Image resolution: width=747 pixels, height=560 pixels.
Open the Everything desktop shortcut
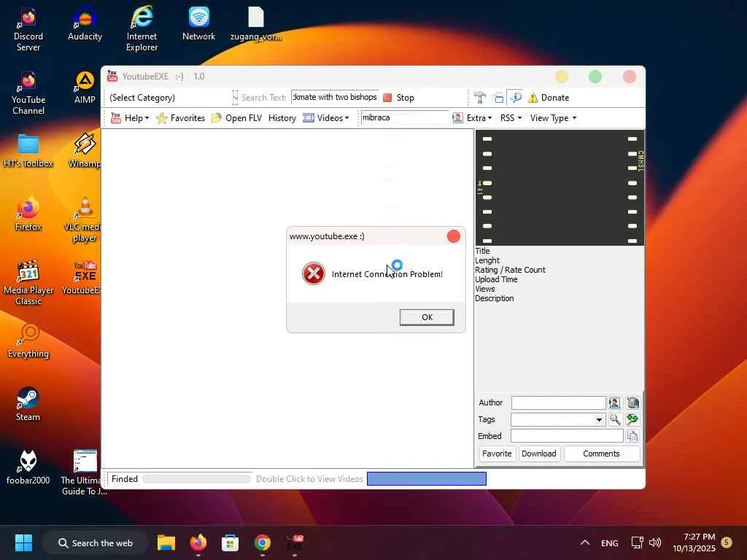pos(28,341)
